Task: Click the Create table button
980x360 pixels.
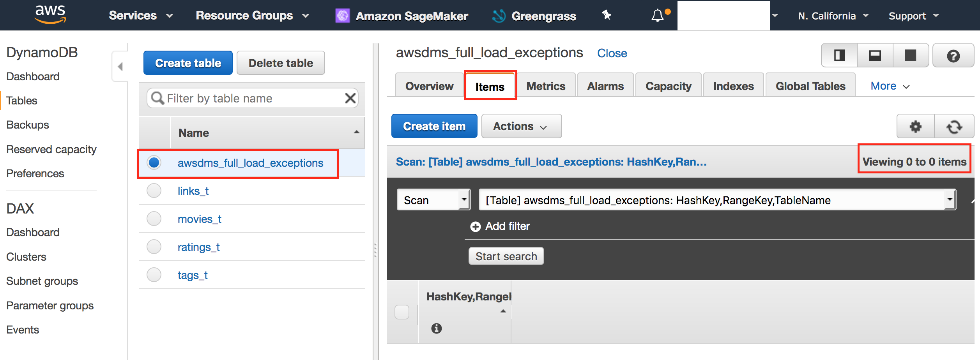Action: click(188, 63)
